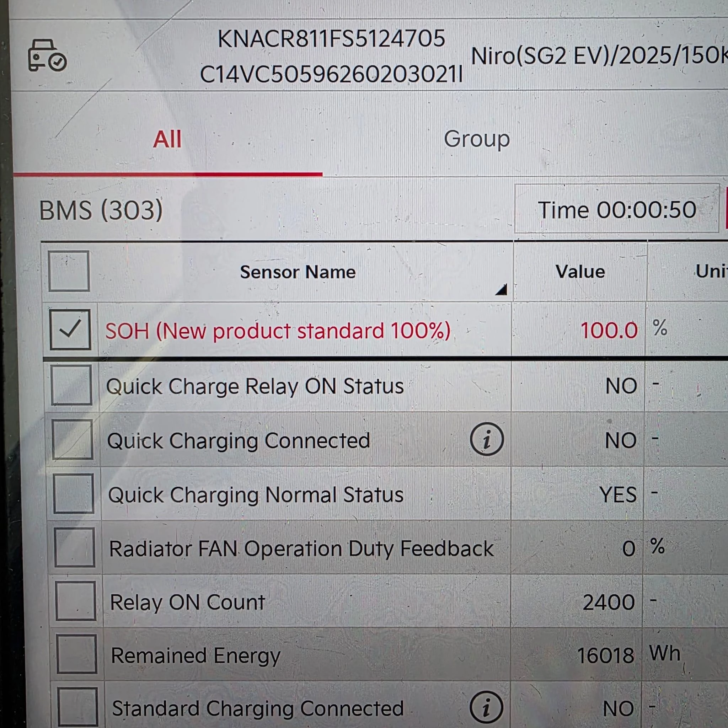This screenshot has height=728, width=728.
Task: Click the VIN number KNACR811FS5124705
Action: [x=331, y=38]
